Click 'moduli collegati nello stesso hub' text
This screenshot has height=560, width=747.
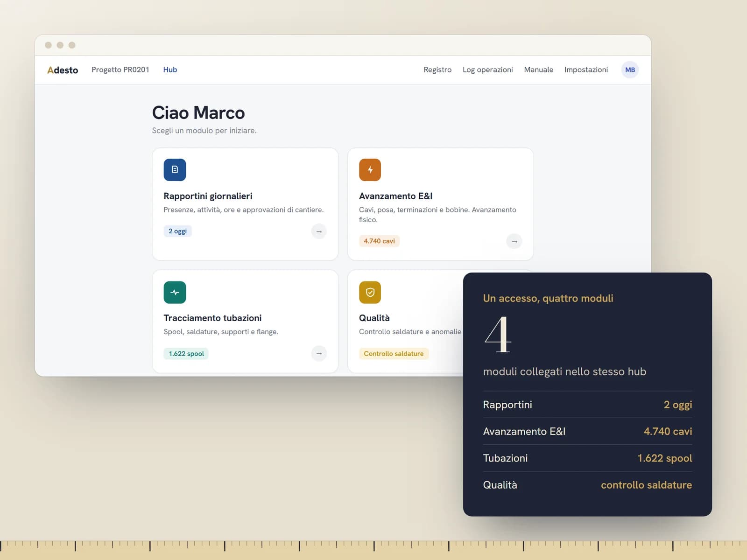click(x=564, y=371)
